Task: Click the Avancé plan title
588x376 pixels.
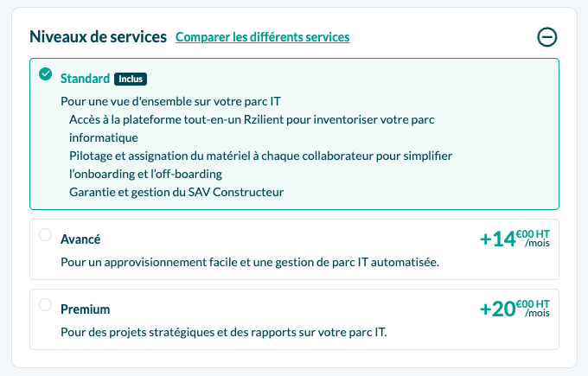Action: pyautogui.click(x=80, y=239)
